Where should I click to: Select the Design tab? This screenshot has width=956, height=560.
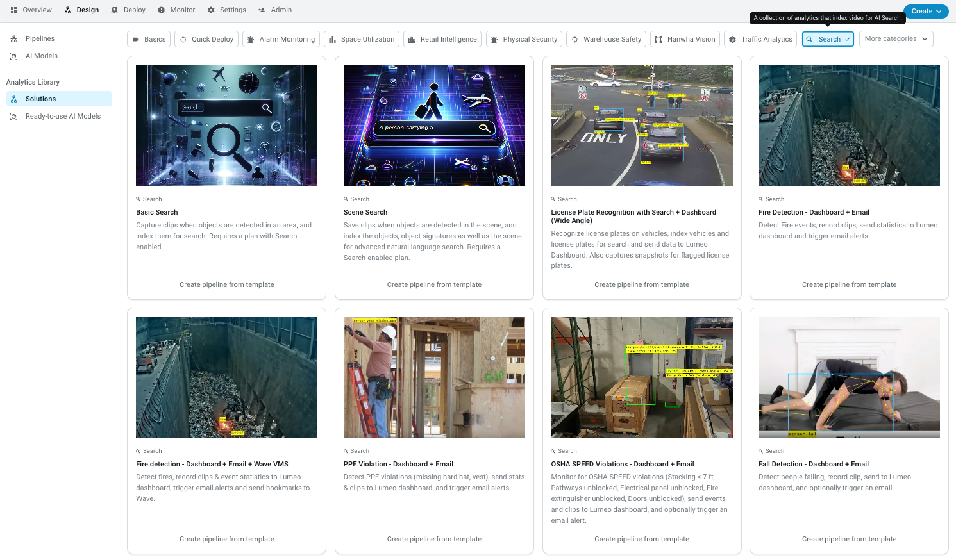tap(81, 10)
